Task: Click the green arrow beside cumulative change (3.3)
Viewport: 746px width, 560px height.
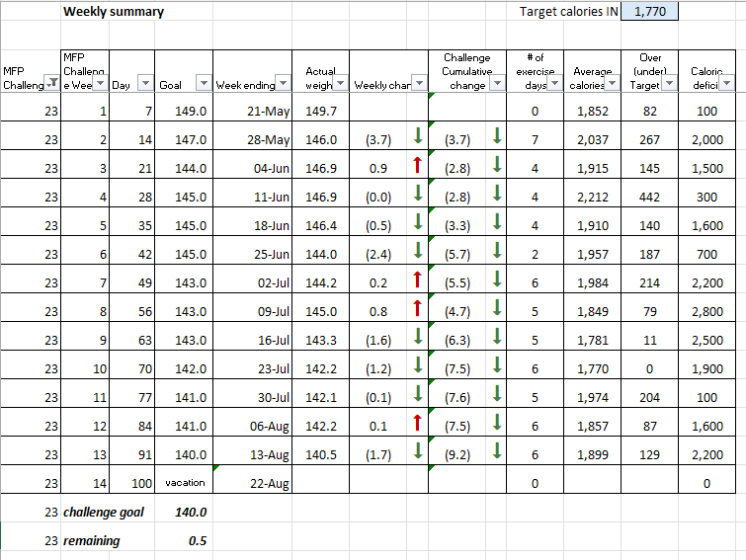Action: pyautogui.click(x=497, y=221)
